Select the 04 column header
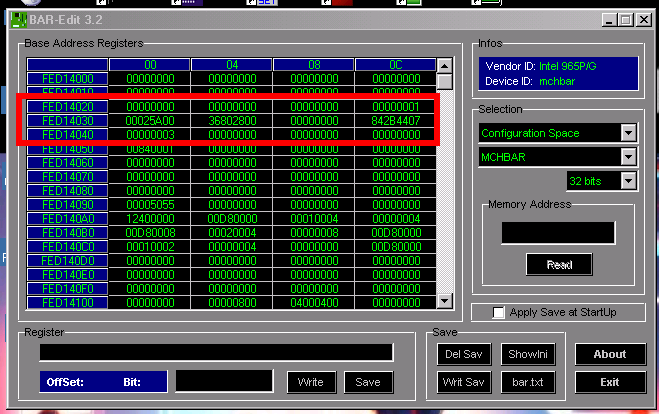This screenshot has width=659, height=414. 232,65
